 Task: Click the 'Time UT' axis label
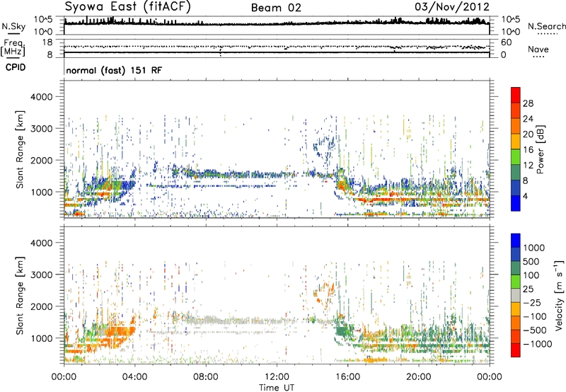coord(277,388)
